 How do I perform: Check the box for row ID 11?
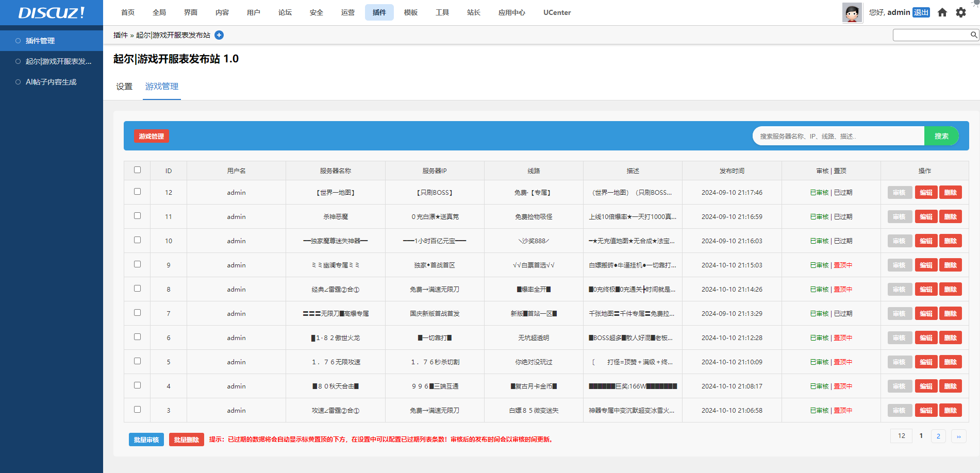click(137, 215)
